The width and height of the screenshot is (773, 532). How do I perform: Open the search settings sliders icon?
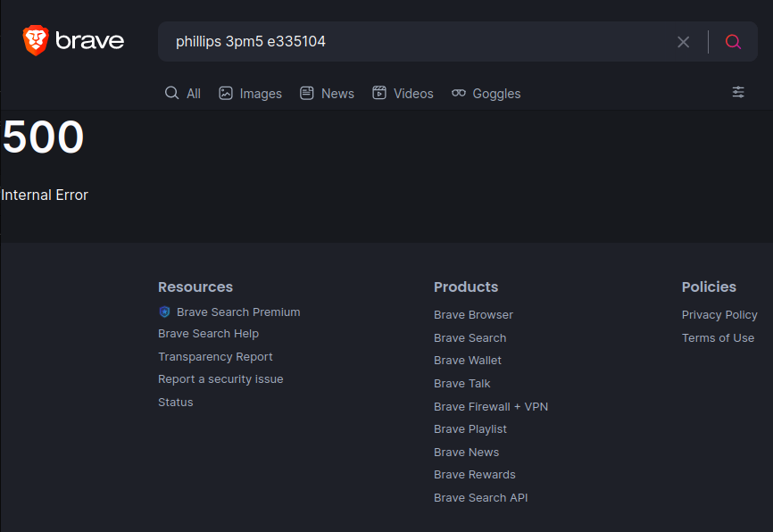(738, 92)
